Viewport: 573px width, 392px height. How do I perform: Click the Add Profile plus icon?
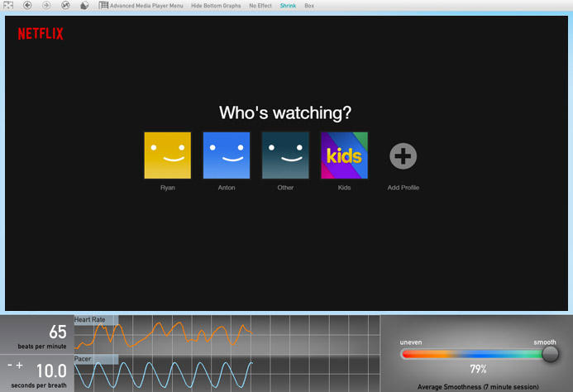[x=403, y=155]
